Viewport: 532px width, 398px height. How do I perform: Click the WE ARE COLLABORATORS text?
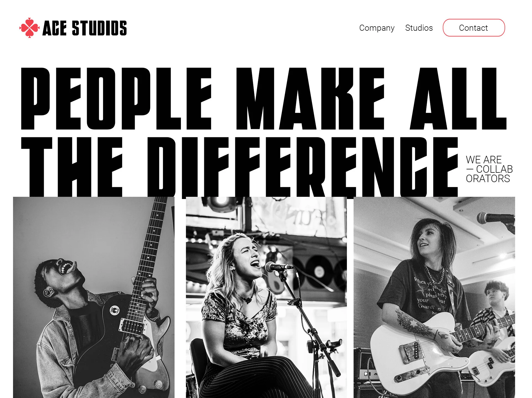[489, 169]
